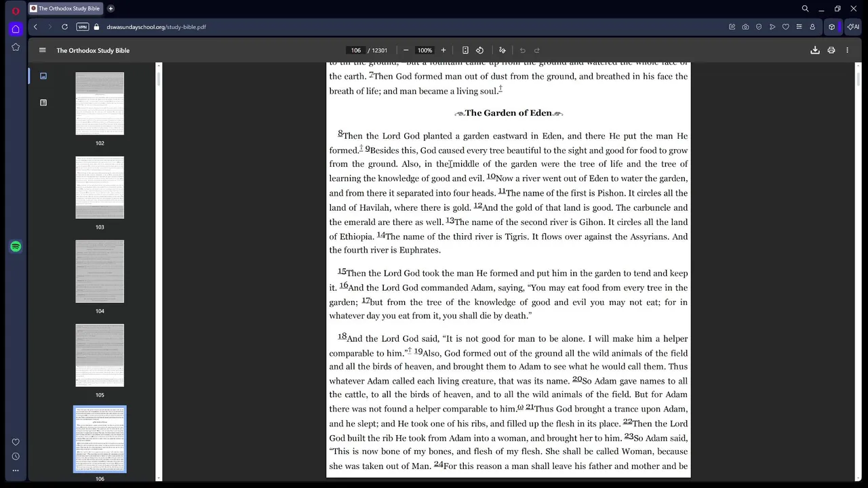Click verse number 24 link

(x=438, y=464)
